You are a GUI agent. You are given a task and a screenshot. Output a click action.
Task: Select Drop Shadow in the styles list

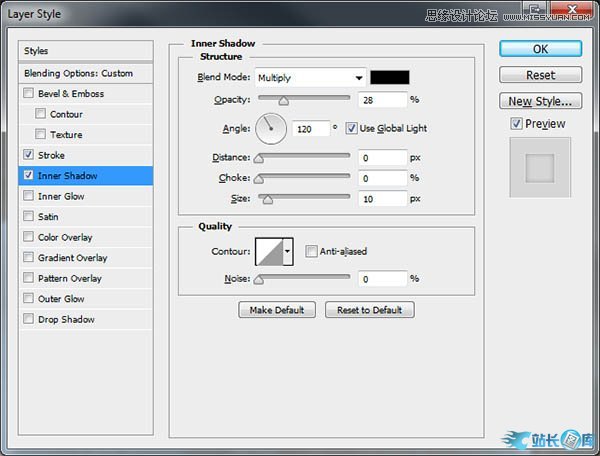[x=66, y=319]
